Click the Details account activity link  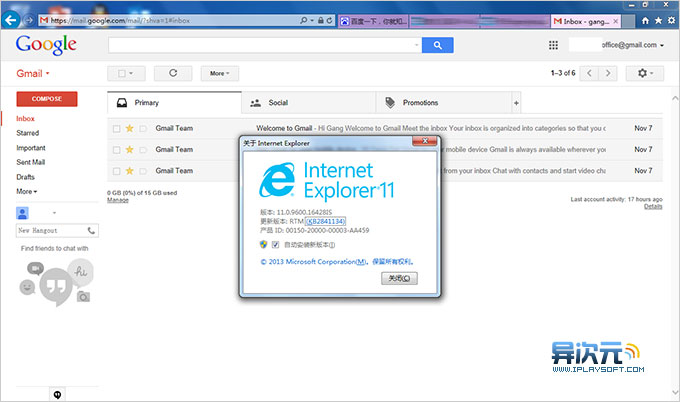(x=653, y=206)
